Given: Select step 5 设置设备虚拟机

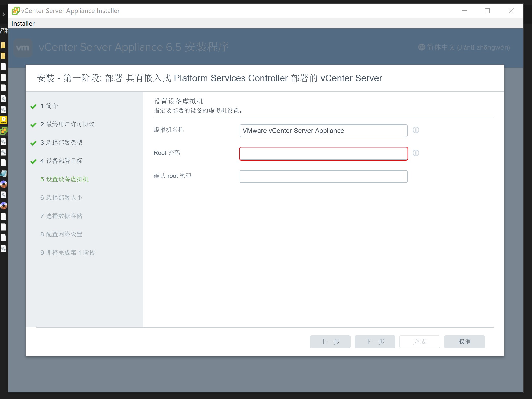Looking at the screenshot, I should 64,179.
